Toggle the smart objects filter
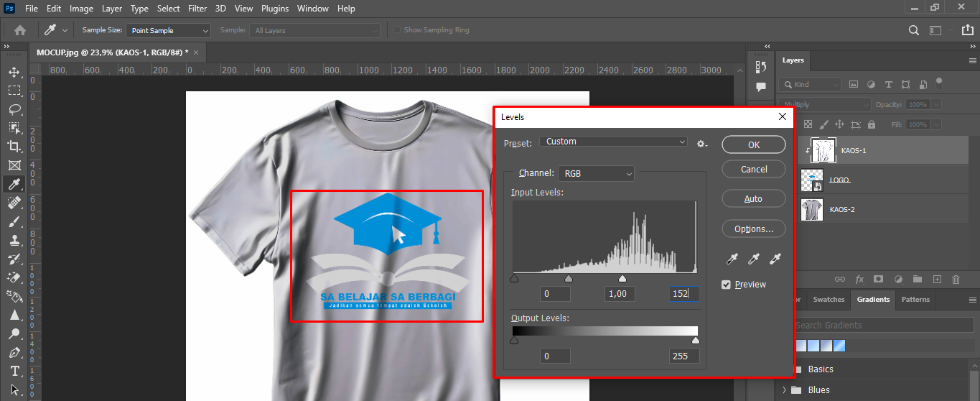Screen dimensions: 980x401 pos(923,84)
